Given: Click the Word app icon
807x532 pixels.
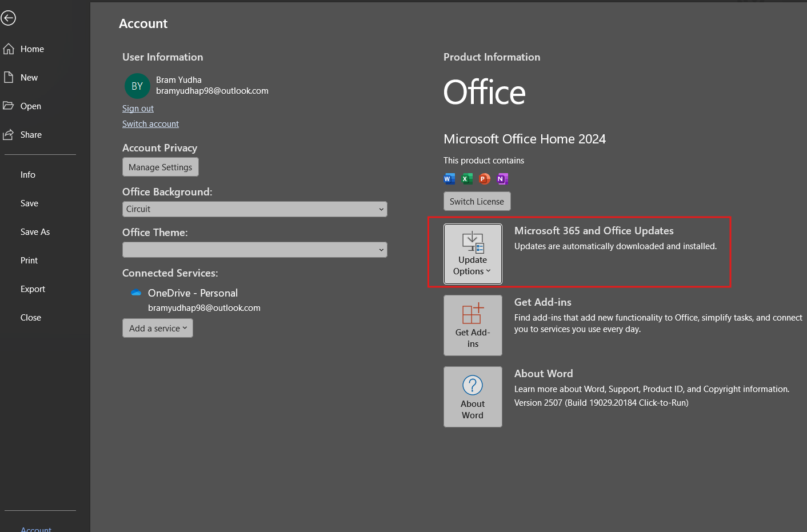Looking at the screenshot, I should click(x=449, y=179).
